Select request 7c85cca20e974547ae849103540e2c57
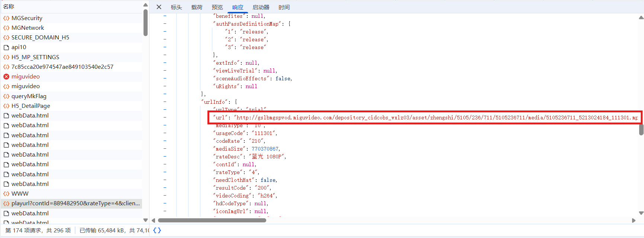The width and height of the screenshot is (644, 238). (x=71, y=67)
